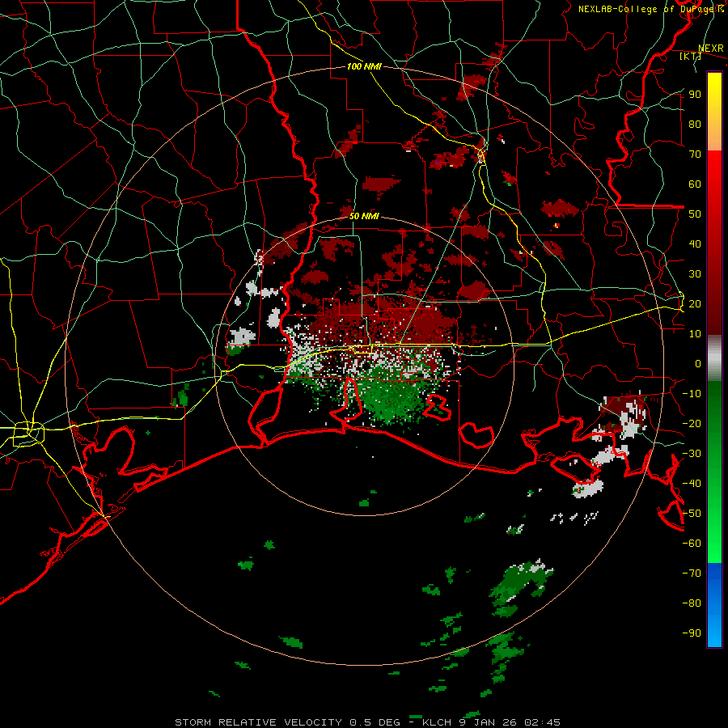This screenshot has width=728, height=728.
Task: Click the "-90" value on the velocity scale
Action: pos(692,633)
